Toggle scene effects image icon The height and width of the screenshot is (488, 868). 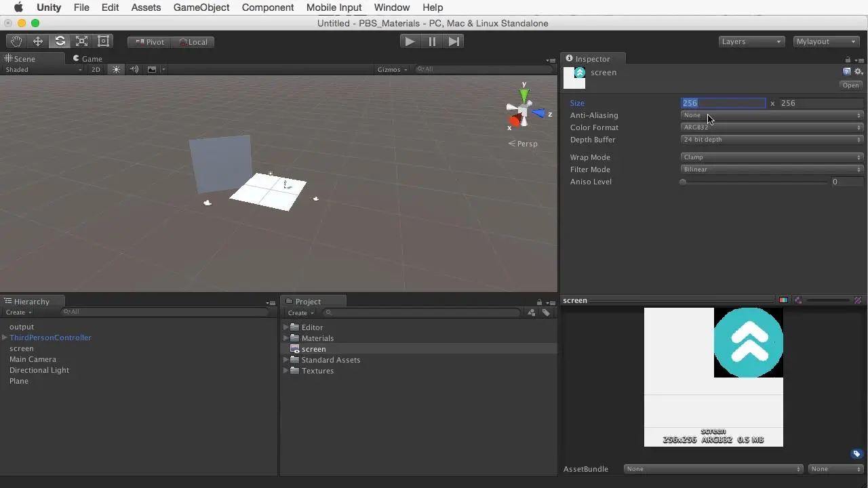(151, 69)
